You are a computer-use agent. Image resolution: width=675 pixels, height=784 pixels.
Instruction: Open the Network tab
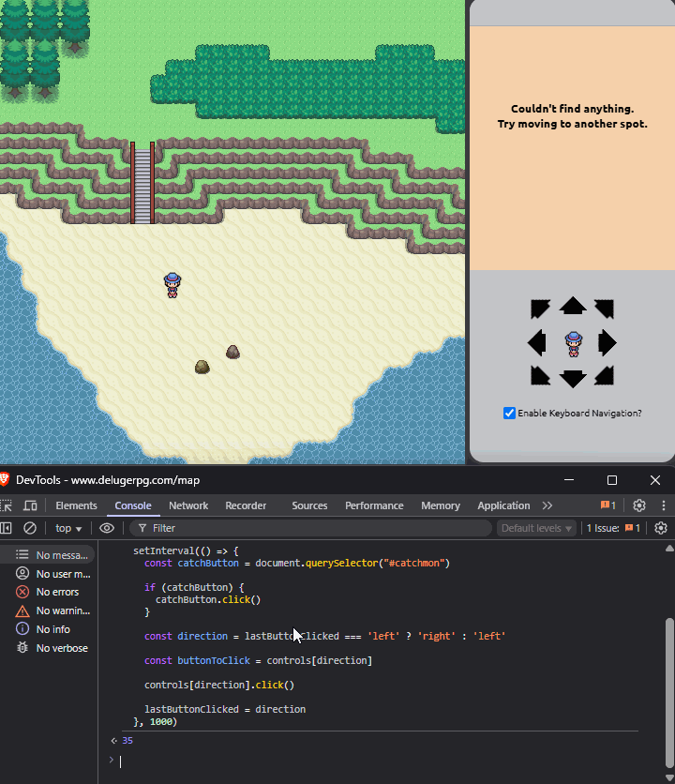point(188,505)
